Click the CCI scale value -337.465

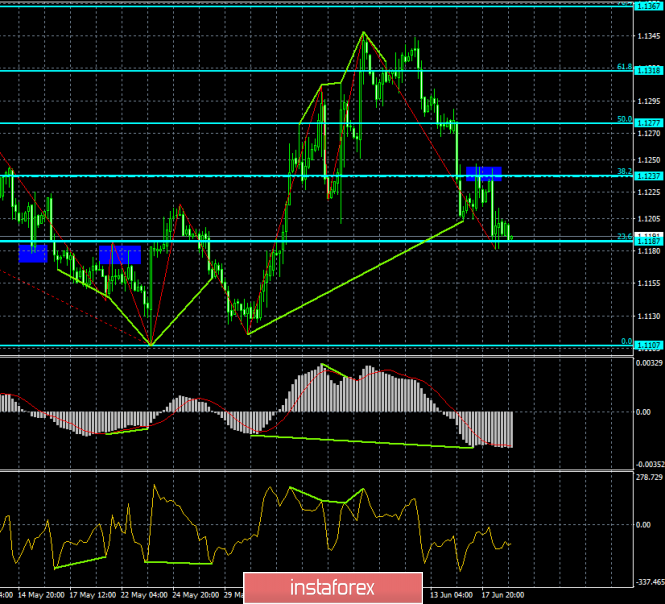[649, 582]
